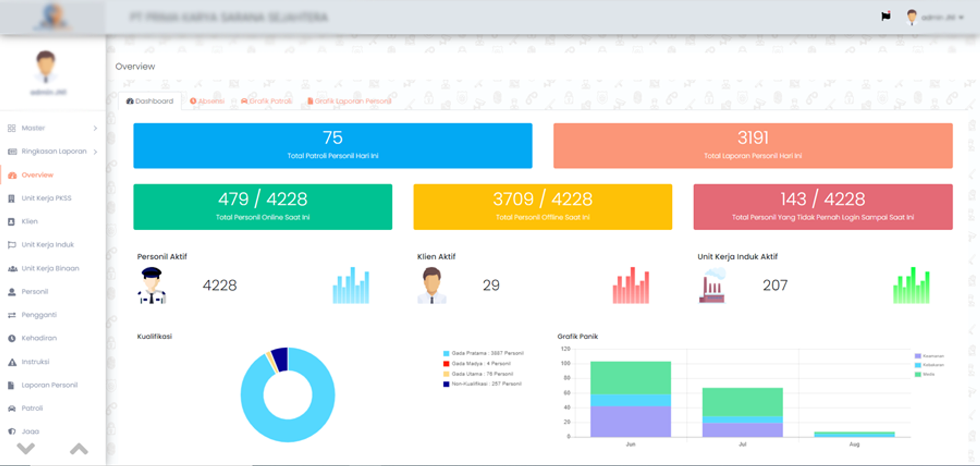The image size is (980, 466).
Task: Click the Patroli car icon in sidebar
Action: pos(12,408)
